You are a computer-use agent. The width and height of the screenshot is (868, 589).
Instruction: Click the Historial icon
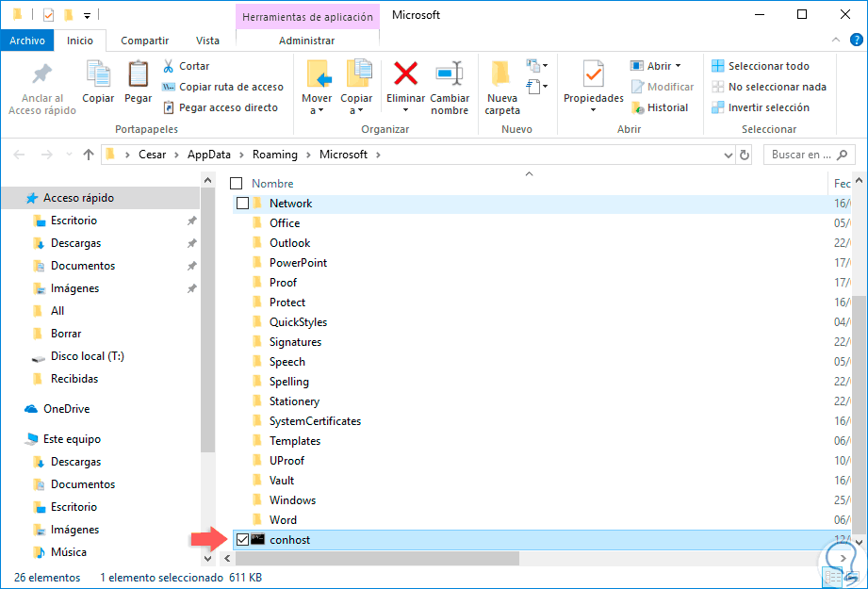point(638,107)
